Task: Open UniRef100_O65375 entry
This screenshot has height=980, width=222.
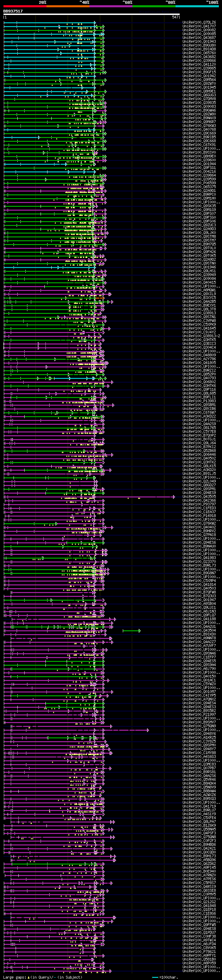Action: 199,187
